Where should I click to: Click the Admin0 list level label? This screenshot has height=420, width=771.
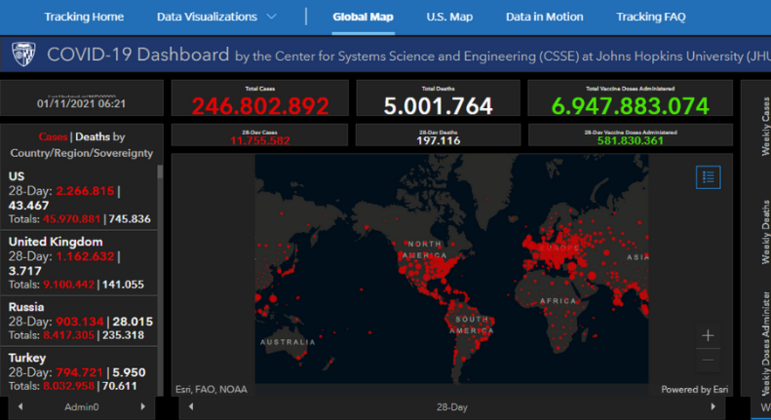click(82, 407)
